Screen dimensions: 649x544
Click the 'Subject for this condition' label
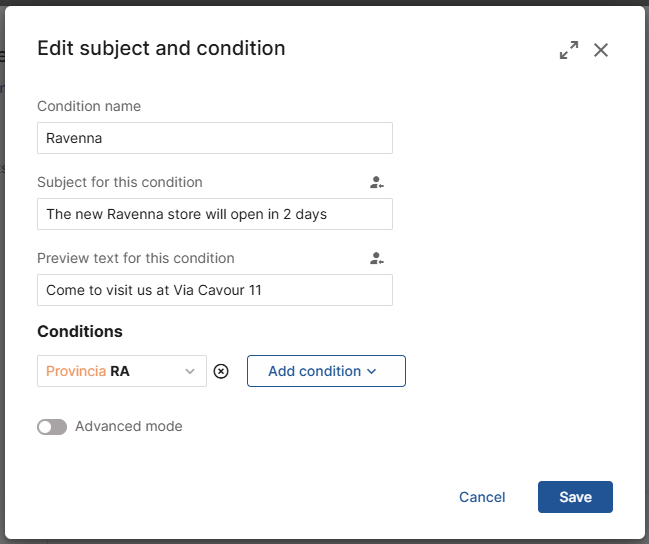coord(120,183)
